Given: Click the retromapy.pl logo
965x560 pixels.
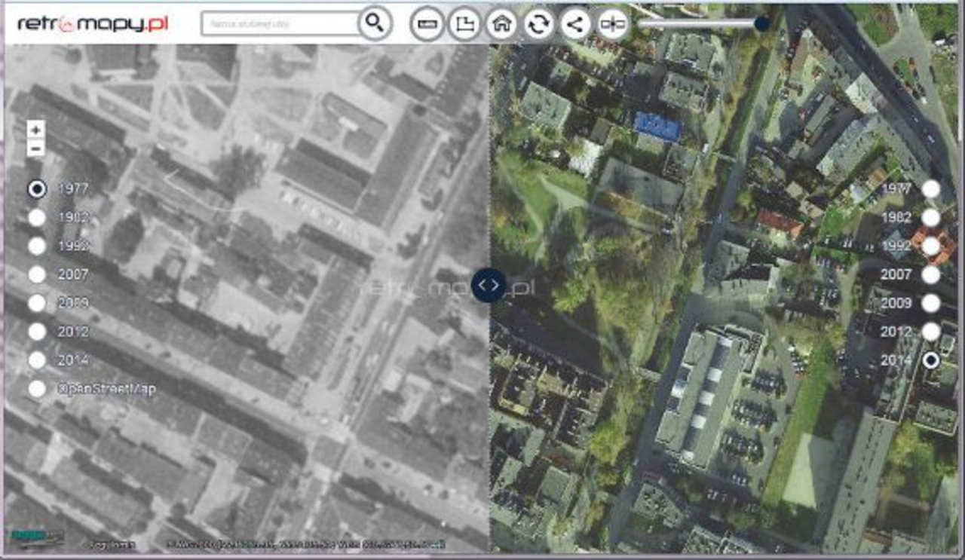Looking at the screenshot, I should 93,23.
